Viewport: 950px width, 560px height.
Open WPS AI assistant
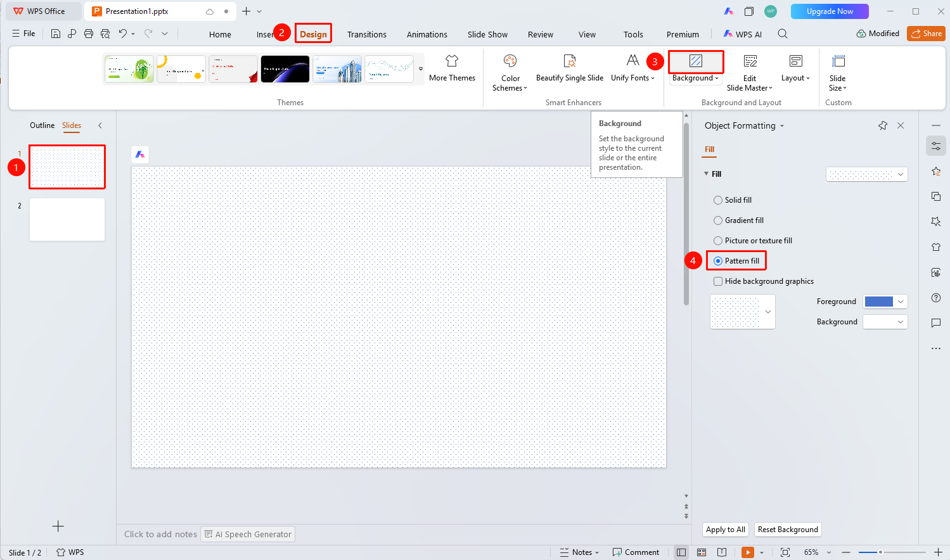[x=743, y=34]
